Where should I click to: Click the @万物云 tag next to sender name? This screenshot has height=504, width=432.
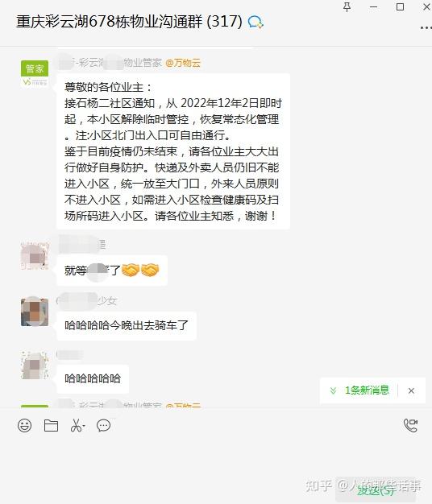click(183, 63)
